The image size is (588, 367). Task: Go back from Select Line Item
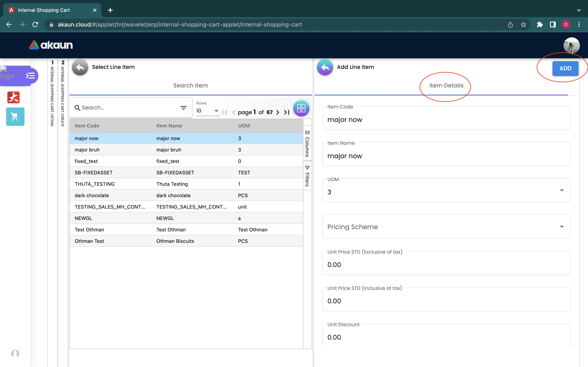tap(80, 67)
